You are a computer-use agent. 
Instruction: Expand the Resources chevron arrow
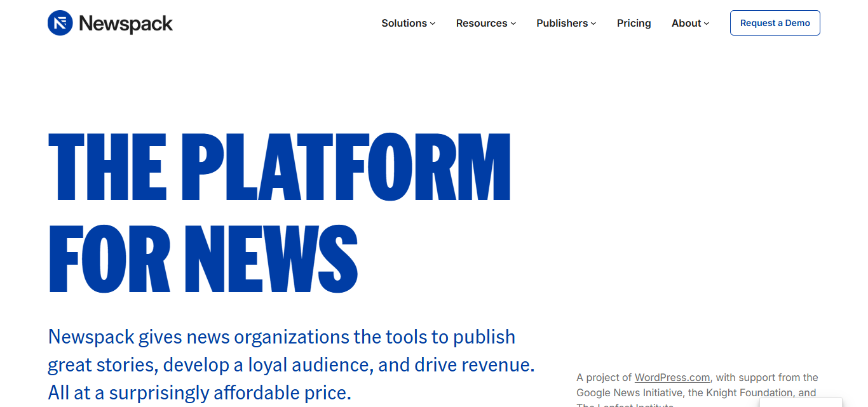(x=513, y=23)
